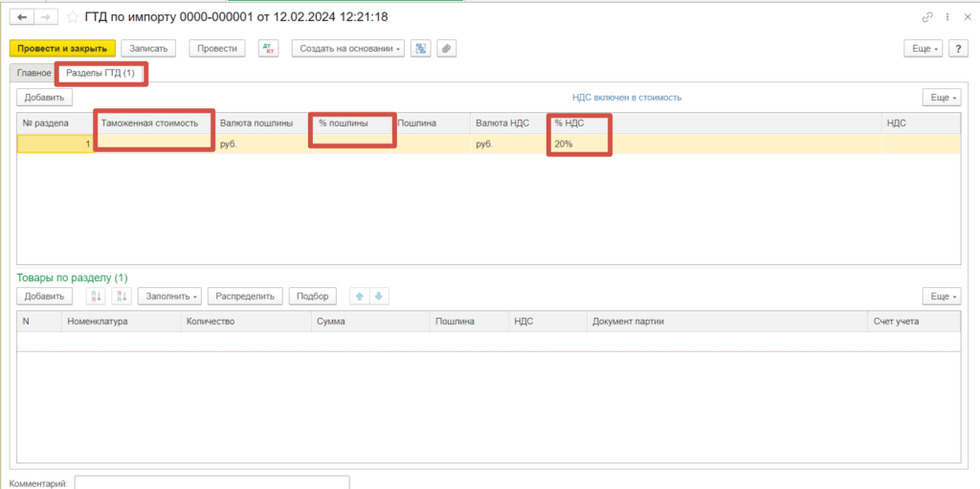Viewport: 980px width, 489px height.
Task: Expand the top Еще menu beside help
Action: (924, 49)
